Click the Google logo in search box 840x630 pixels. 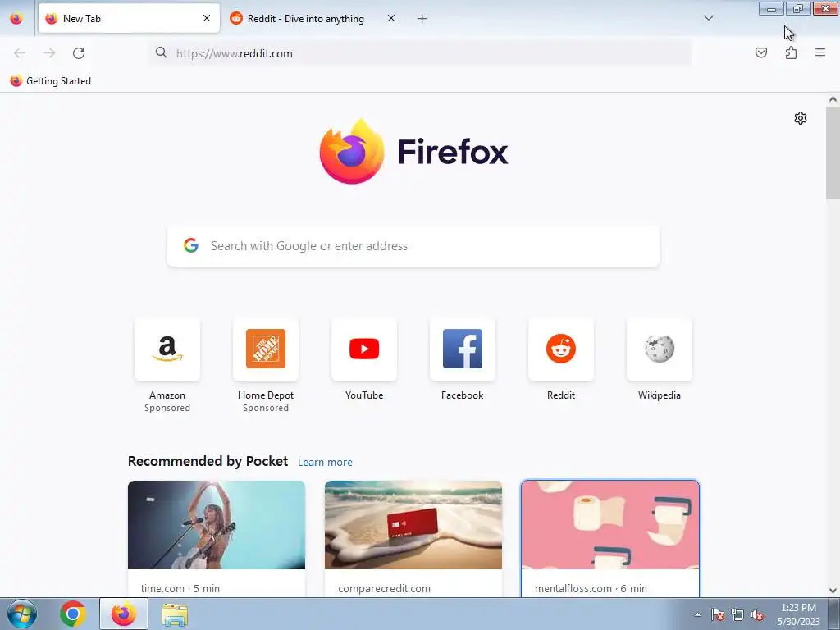191,245
